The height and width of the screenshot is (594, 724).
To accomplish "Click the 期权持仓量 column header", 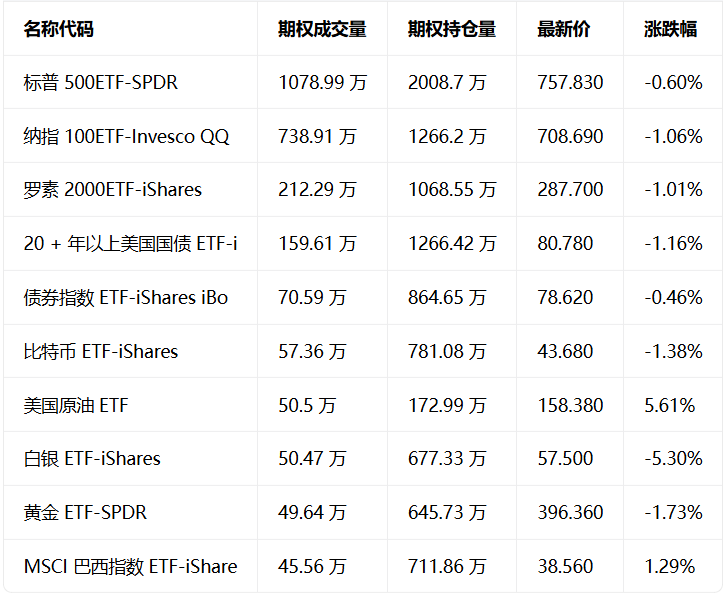I will coord(452,29).
